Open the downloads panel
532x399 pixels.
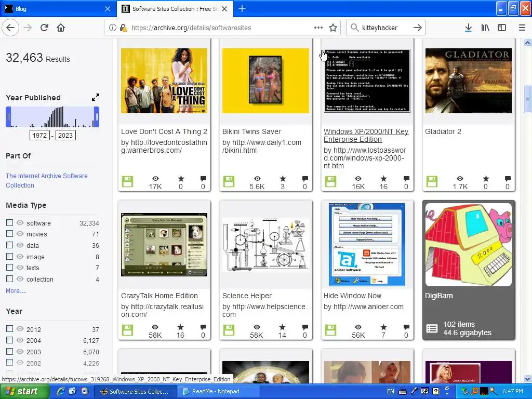[468, 28]
